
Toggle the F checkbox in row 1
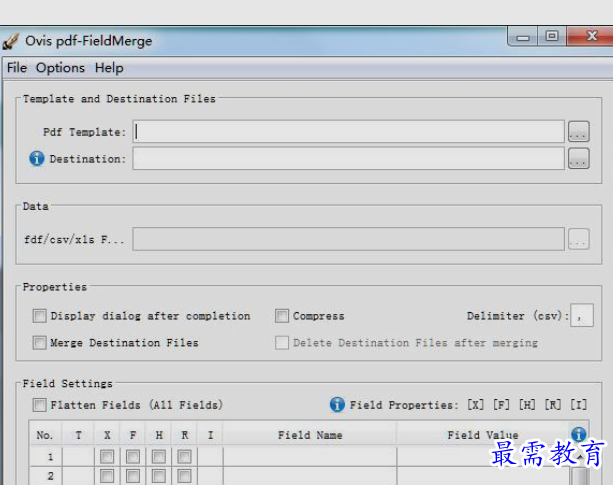[133, 456]
